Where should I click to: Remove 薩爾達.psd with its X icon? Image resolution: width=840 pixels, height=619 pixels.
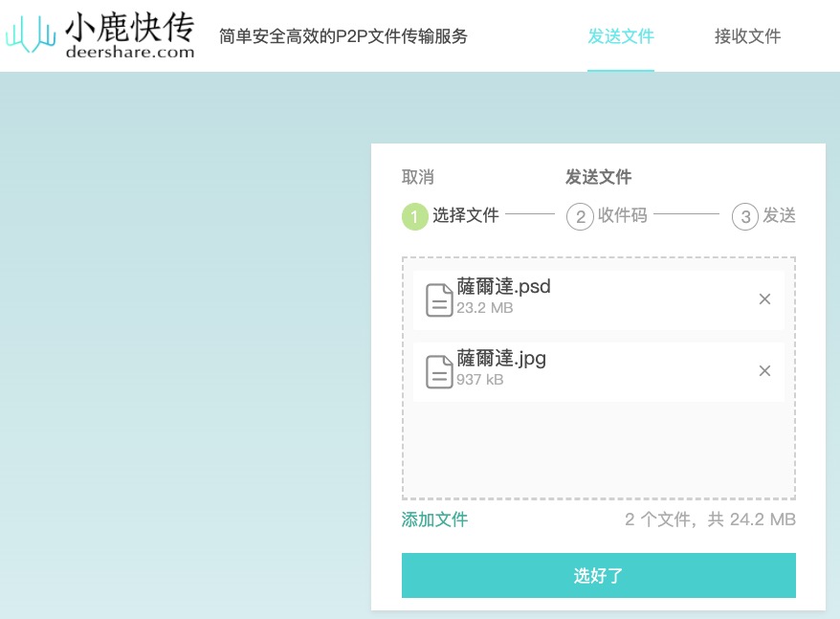[x=764, y=299]
